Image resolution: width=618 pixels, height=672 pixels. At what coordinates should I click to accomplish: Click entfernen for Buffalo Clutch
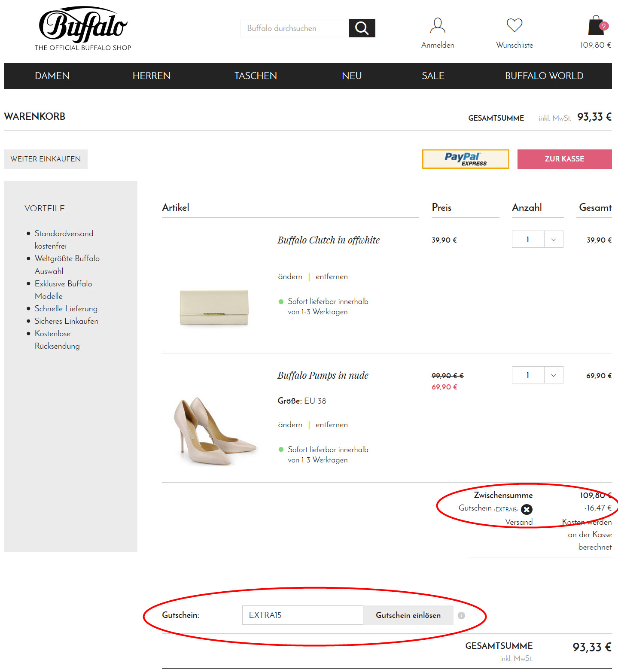[x=332, y=277]
